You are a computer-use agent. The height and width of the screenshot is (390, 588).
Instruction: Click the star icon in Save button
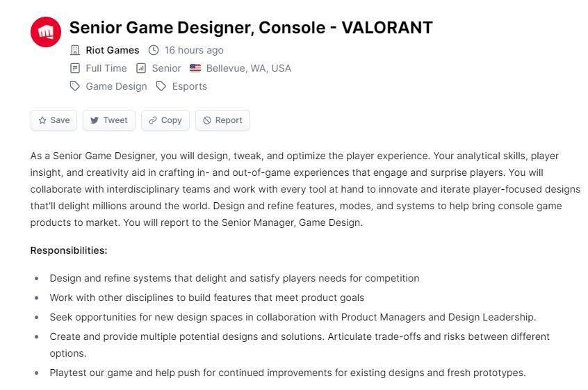(x=42, y=120)
